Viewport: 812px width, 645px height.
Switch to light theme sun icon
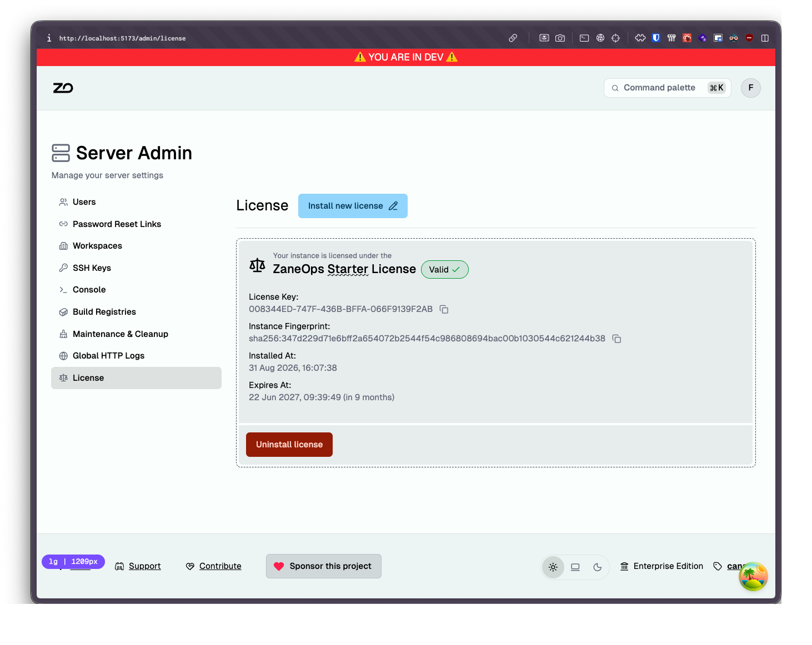tap(553, 567)
